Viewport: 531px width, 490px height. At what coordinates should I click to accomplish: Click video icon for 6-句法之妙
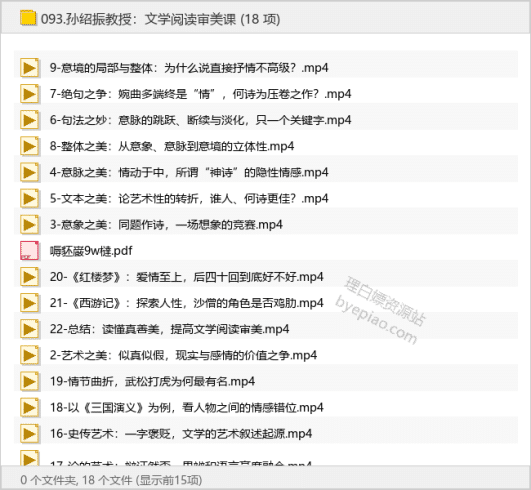[x=29, y=120]
